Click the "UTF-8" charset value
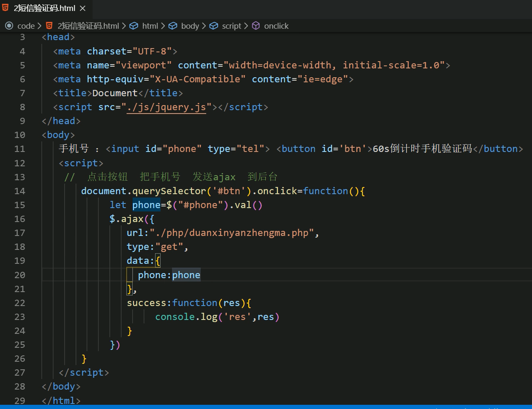 pos(152,51)
